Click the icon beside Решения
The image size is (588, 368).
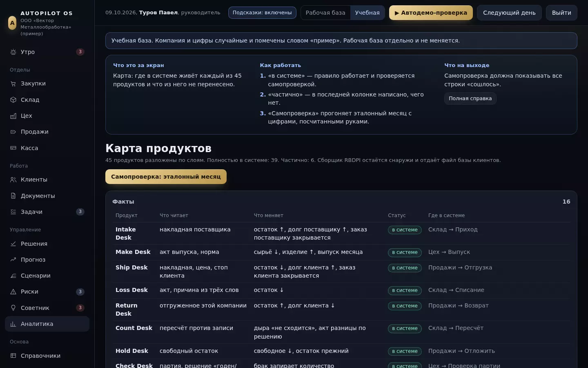click(x=13, y=244)
